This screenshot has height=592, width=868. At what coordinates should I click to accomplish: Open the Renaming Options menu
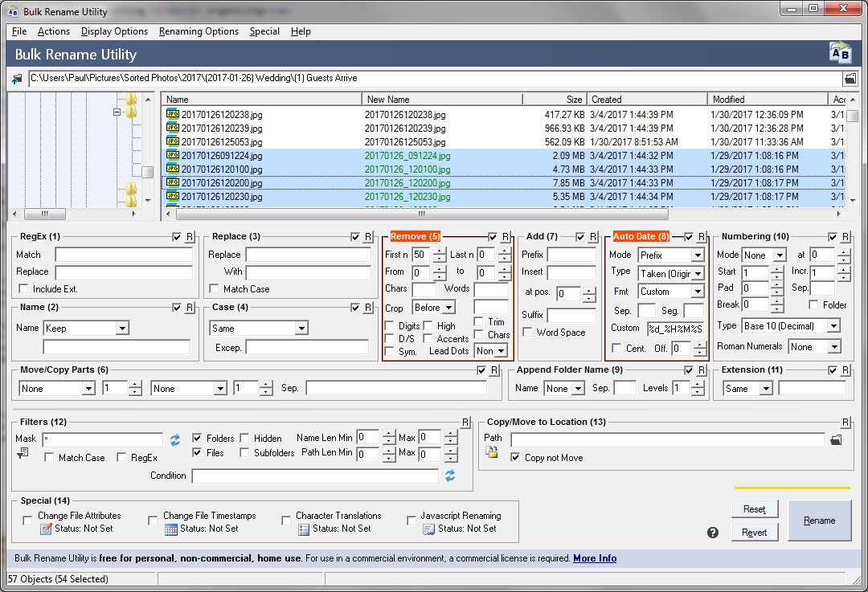[x=199, y=31]
